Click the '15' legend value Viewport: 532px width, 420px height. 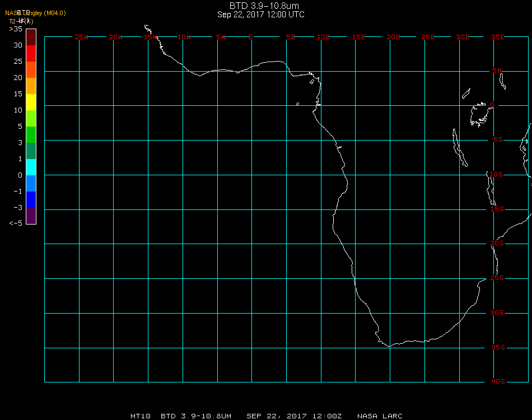(x=18, y=94)
